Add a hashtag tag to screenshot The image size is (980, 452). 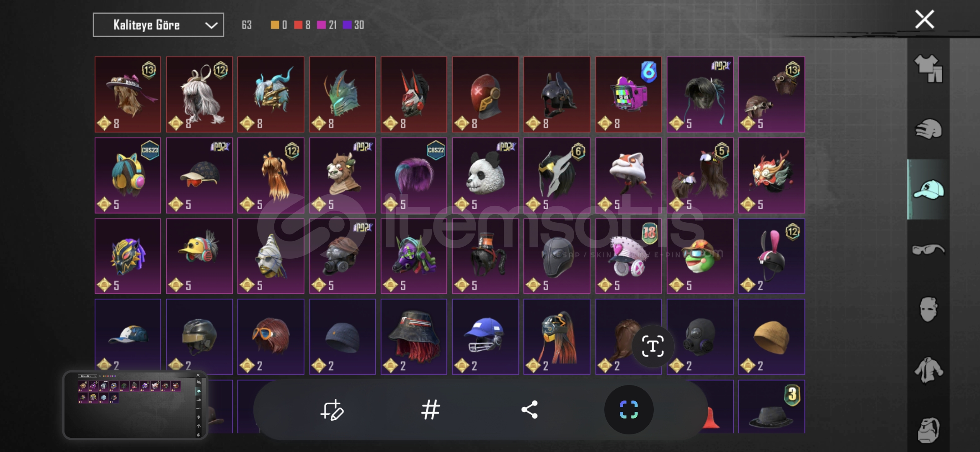pos(431,410)
